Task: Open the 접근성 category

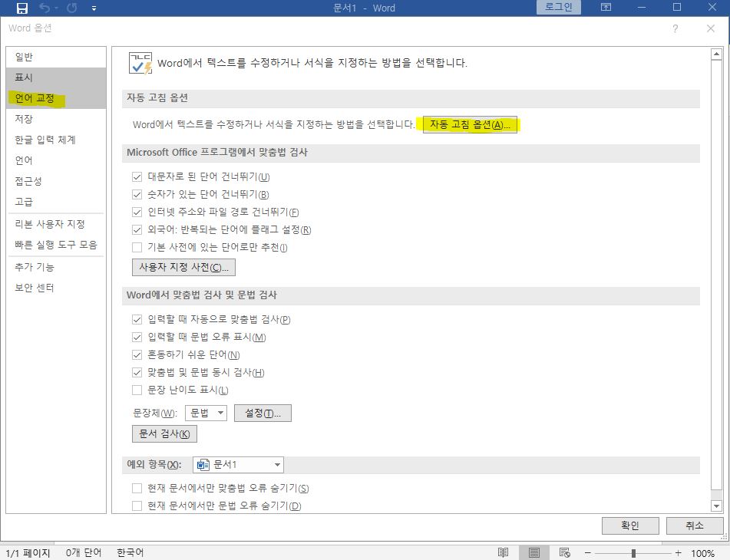Action: coord(56,181)
